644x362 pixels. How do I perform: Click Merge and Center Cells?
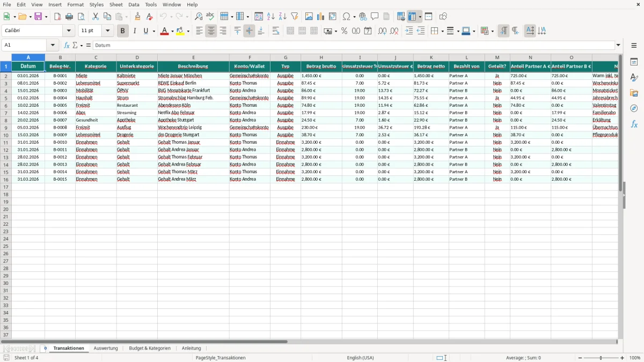(x=290, y=31)
